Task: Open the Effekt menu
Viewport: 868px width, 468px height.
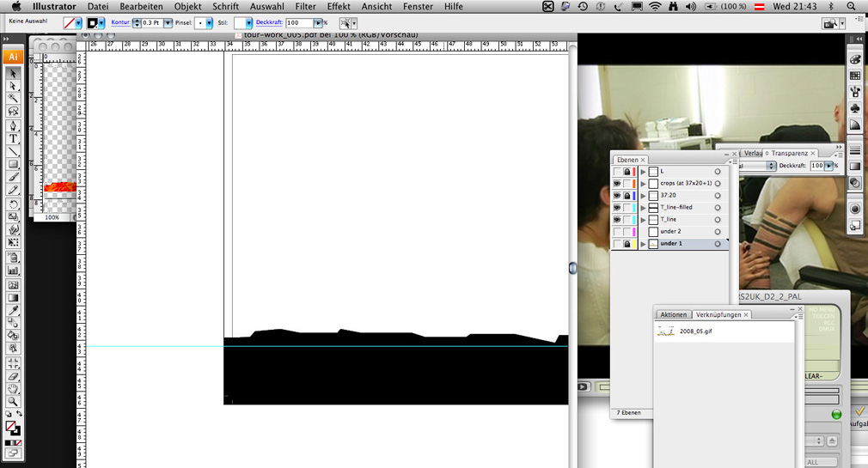Action: [x=338, y=6]
